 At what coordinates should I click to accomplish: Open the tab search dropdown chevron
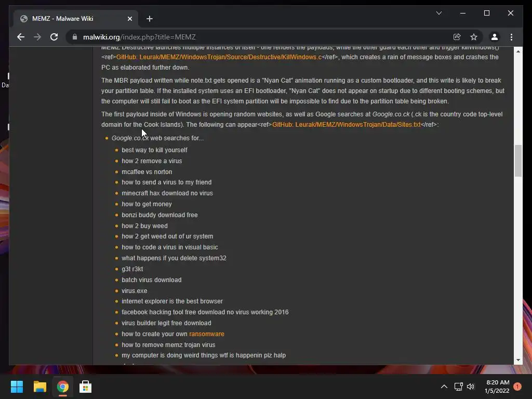pyautogui.click(x=438, y=13)
